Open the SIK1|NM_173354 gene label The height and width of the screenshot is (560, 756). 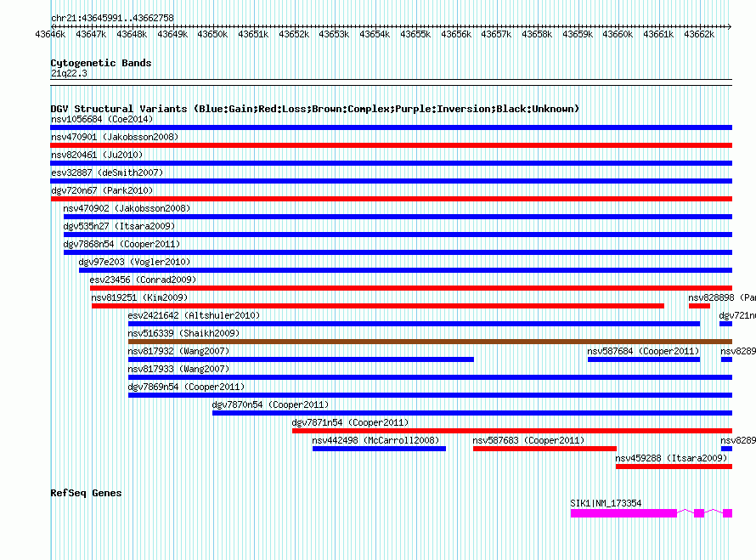pos(606,504)
